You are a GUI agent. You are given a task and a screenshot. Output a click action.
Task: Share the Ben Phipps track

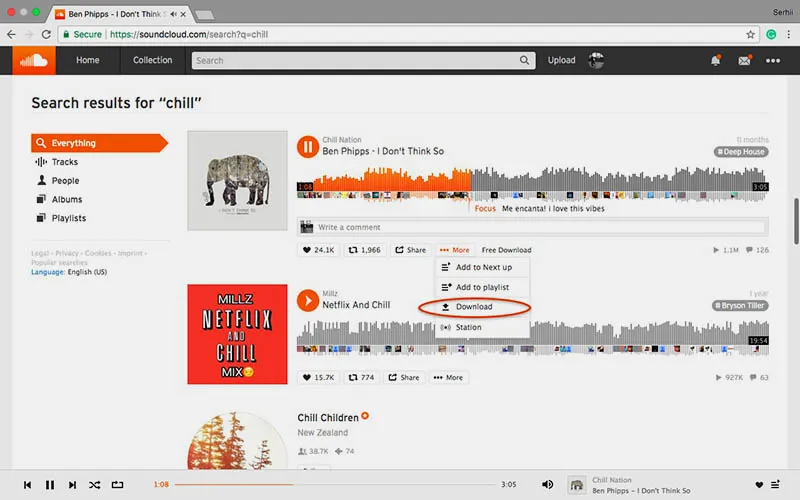click(410, 250)
